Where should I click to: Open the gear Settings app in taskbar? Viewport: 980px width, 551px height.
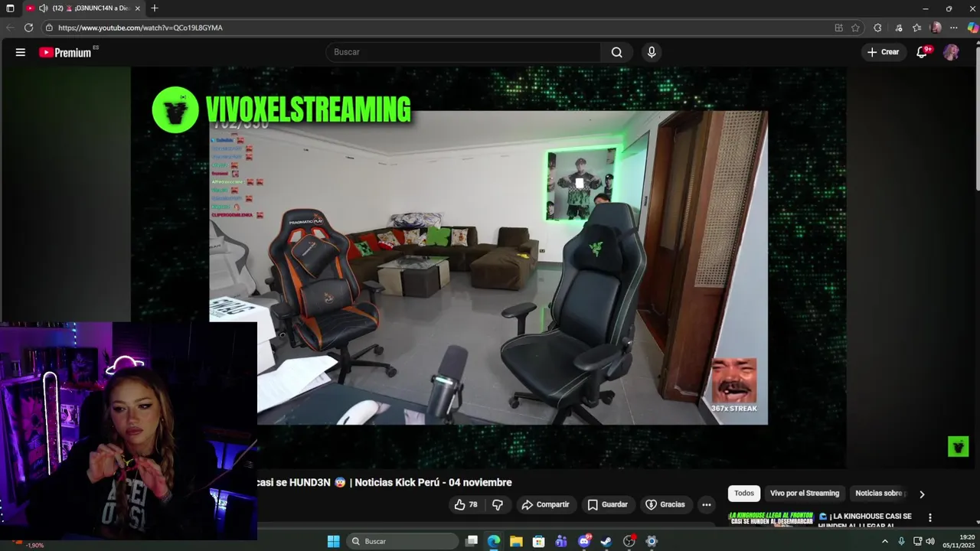(x=652, y=541)
